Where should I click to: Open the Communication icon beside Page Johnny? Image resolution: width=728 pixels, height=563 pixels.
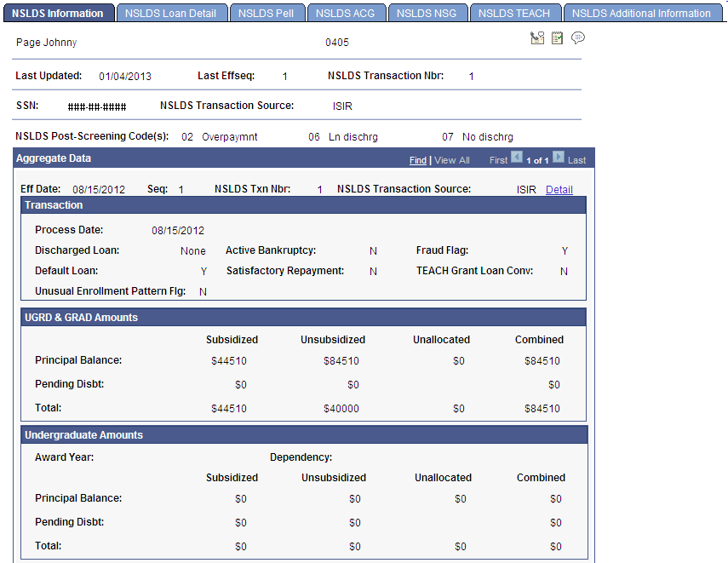point(536,37)
